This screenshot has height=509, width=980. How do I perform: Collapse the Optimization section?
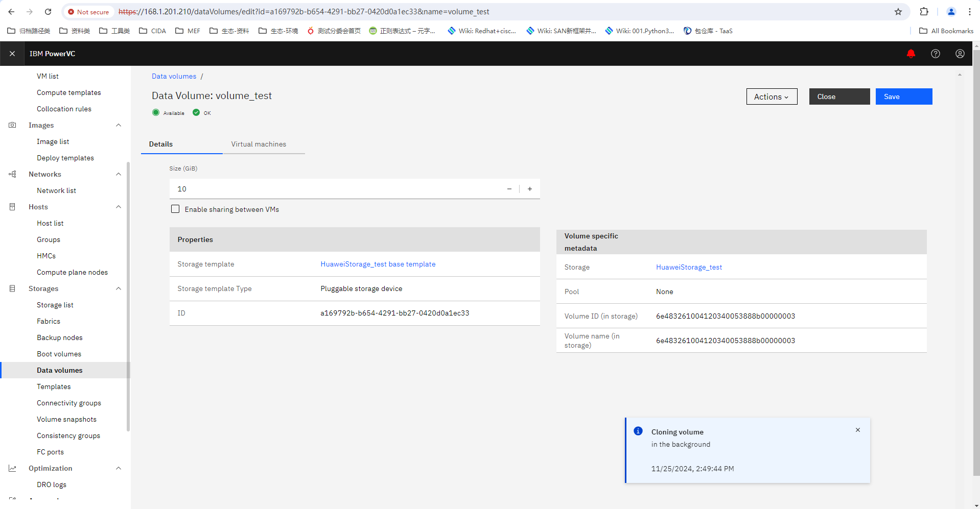(119, 468)
